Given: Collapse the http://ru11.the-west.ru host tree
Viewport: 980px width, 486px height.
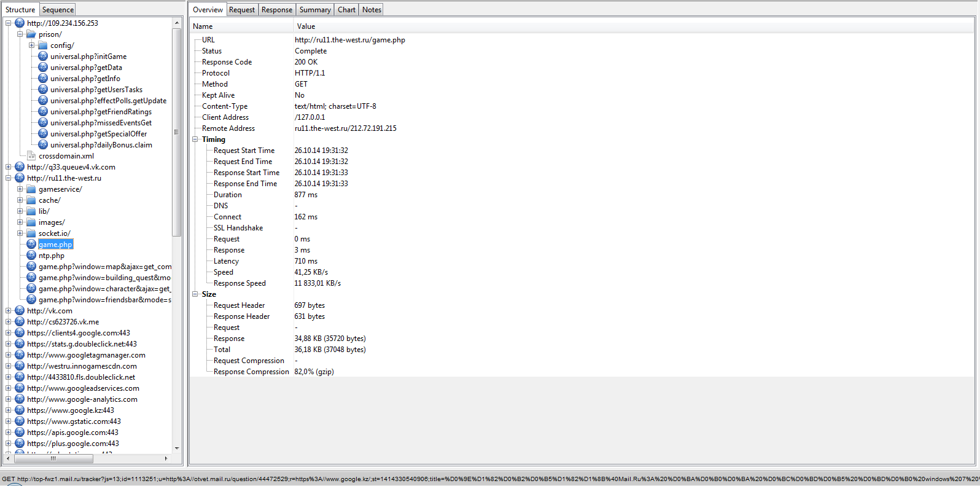Looking at the screenshot, I should click(x=9, y=178).
